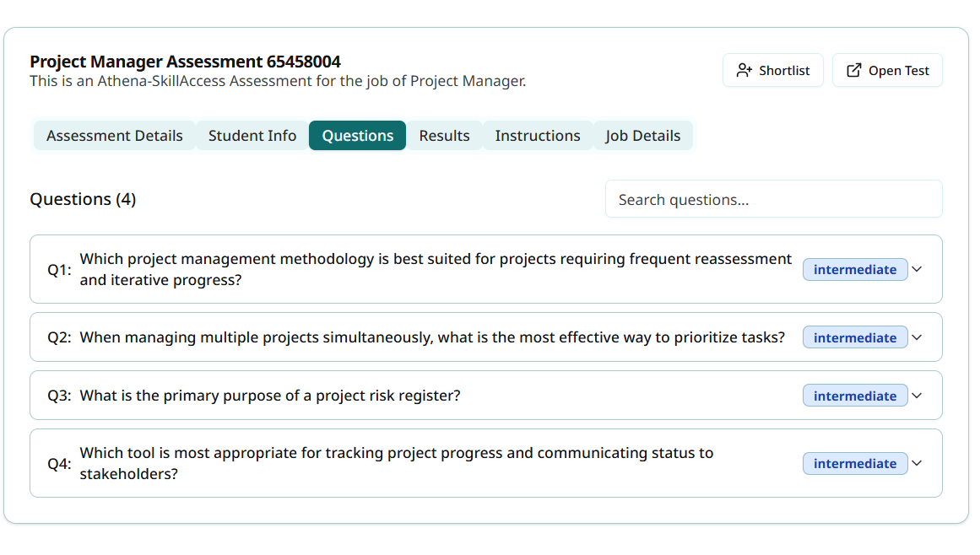Expand question Q1 using its chevron
The width and height of the screenshot is (980, 555).
pyautogui.click(x=918, y=269)
